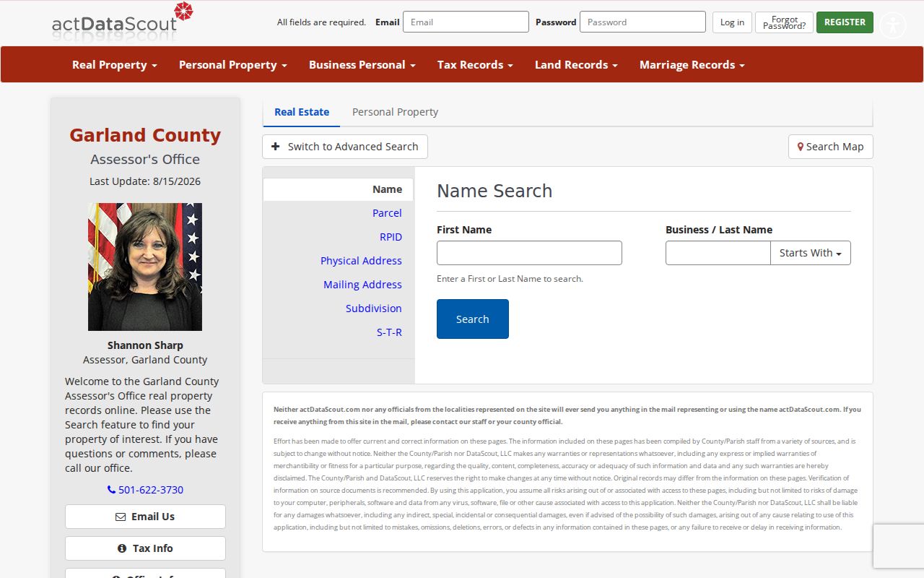Screen dimensions: 924x578
Task: Open Personal Property dropdown menu
Action: point(233,64)
